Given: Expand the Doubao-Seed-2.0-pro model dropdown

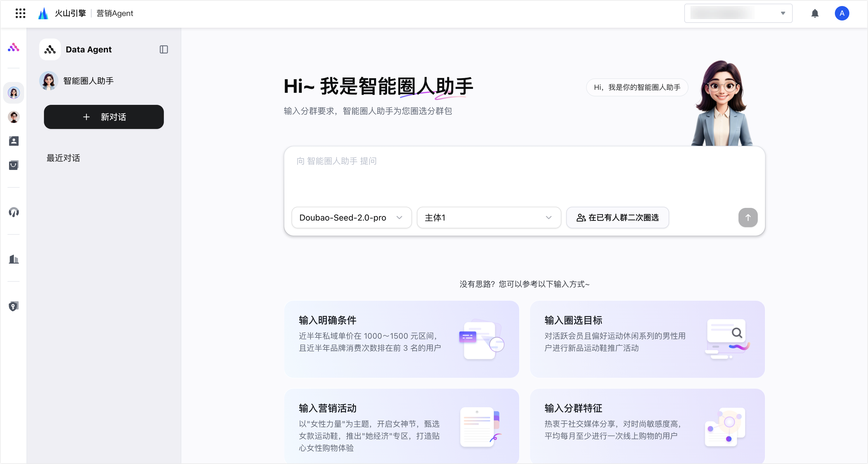Looking at the screenshot, I should pos(351,218).
